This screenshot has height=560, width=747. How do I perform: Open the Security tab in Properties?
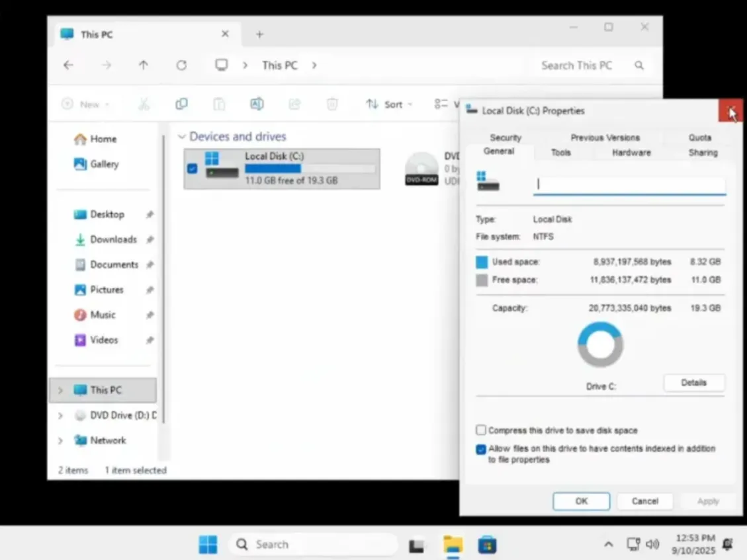coord(505,137)
